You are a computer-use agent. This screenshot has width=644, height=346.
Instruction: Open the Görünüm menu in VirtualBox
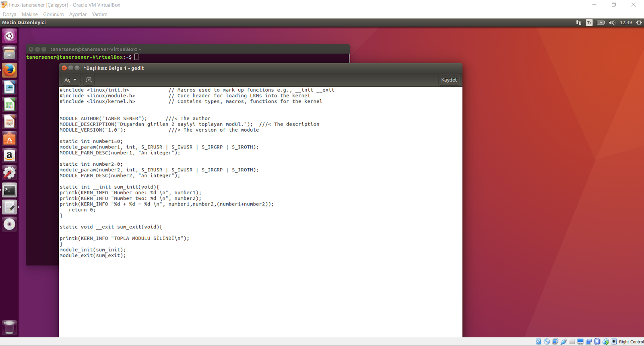pyautogui.click(x=54, y=14)
